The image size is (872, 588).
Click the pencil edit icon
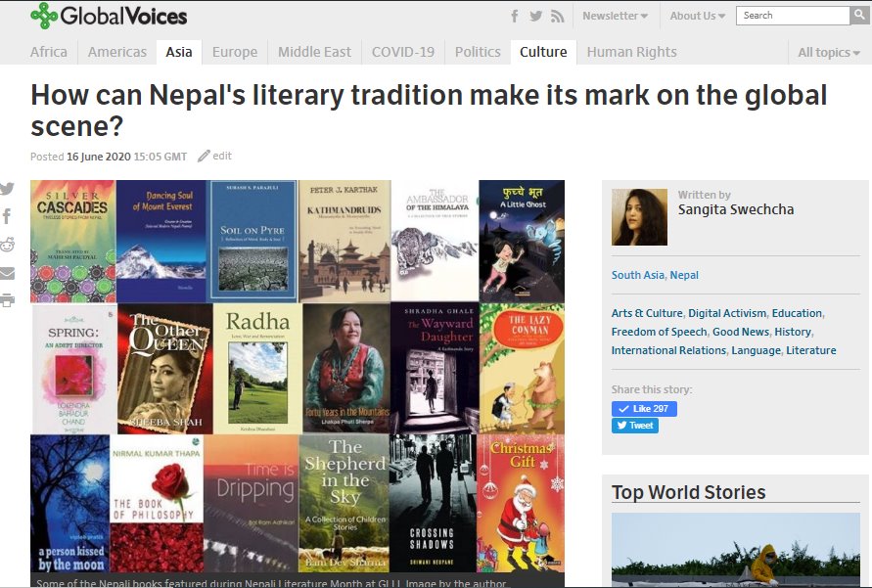click(204, 157)
